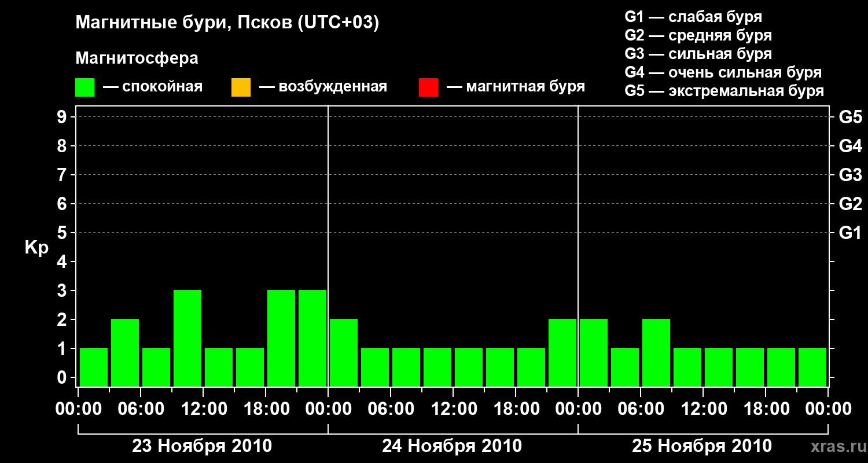The height and width of the screenshot is (463, 868).
Task: Click the '23 Ноября 2010' date label
Action: pos(202,446)
